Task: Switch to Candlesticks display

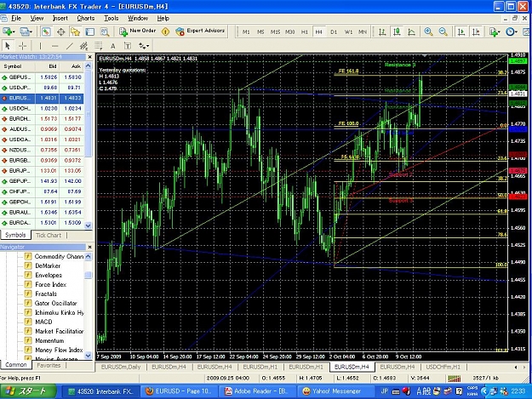Action: 397,31
